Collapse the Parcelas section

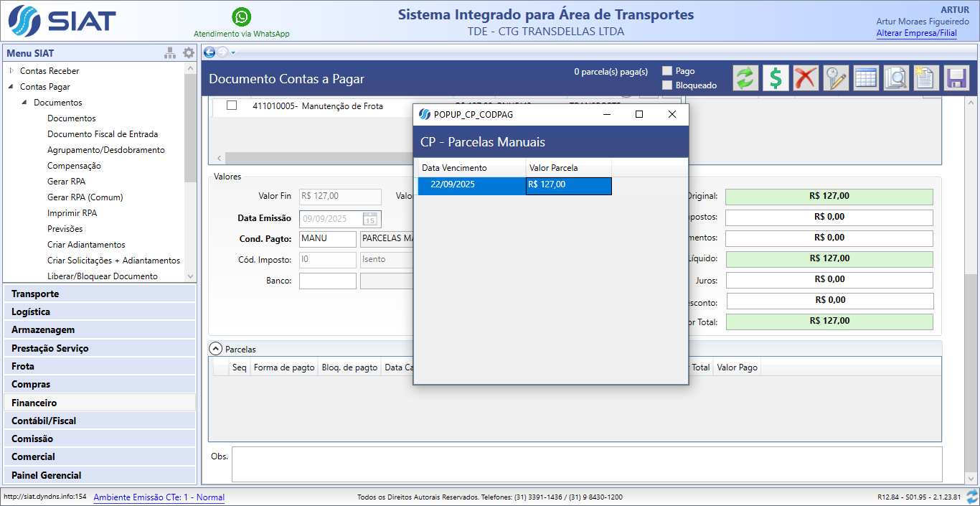tap(216, 349)
